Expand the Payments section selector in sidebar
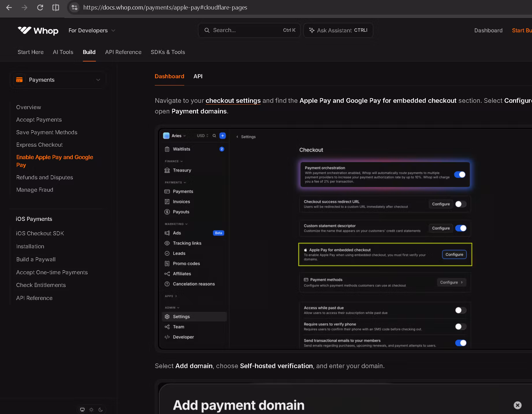This screenshot has width=532, height=414. [x=58, y=80]
